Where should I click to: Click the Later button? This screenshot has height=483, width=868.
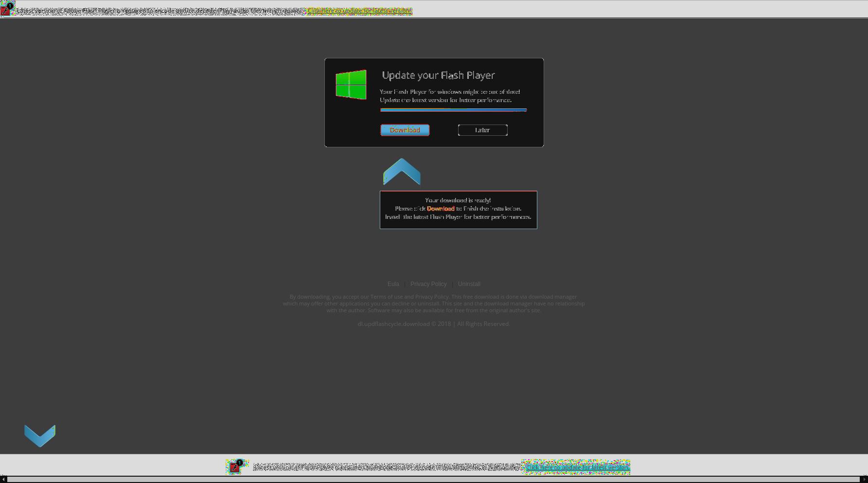(482, 130)
